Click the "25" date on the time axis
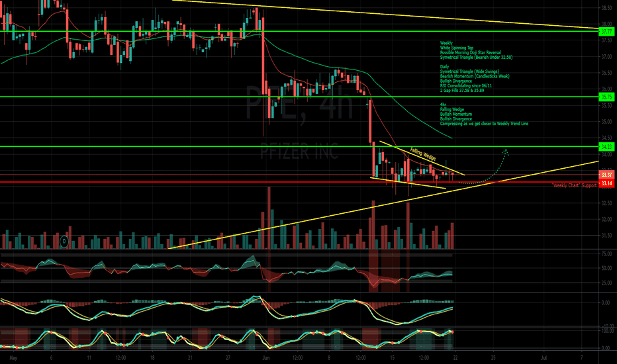This screenshot has width=617, height=364. (493, 358)
